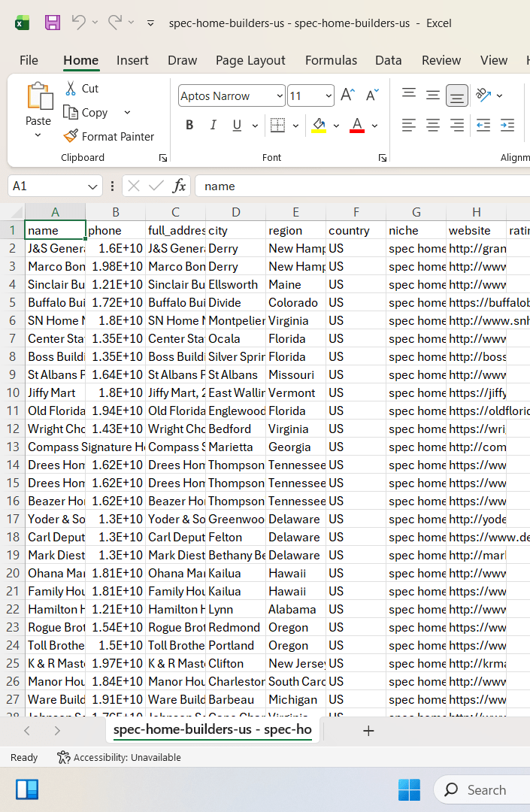530x812 pixels.
Task: Open the Formulas tab
Action: tap(332, 61)
